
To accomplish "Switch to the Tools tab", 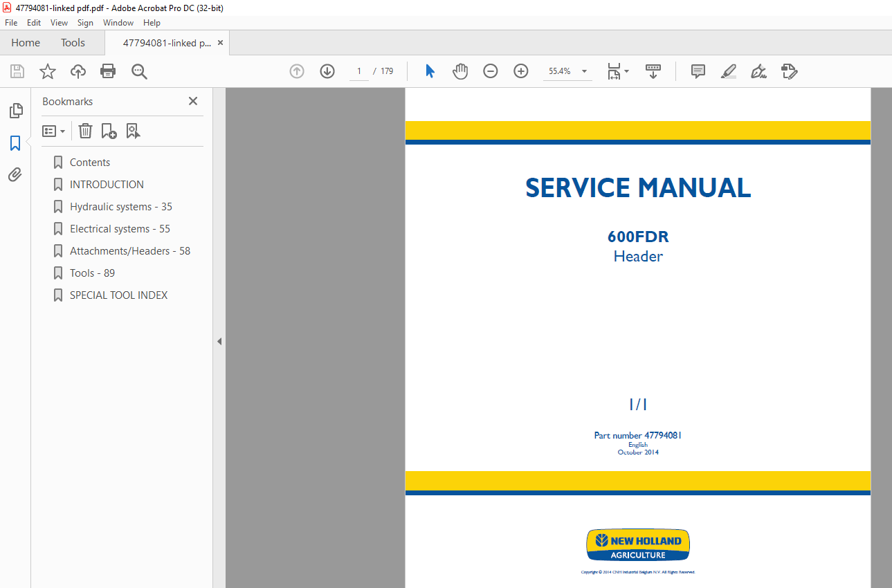I will (73, 43).
